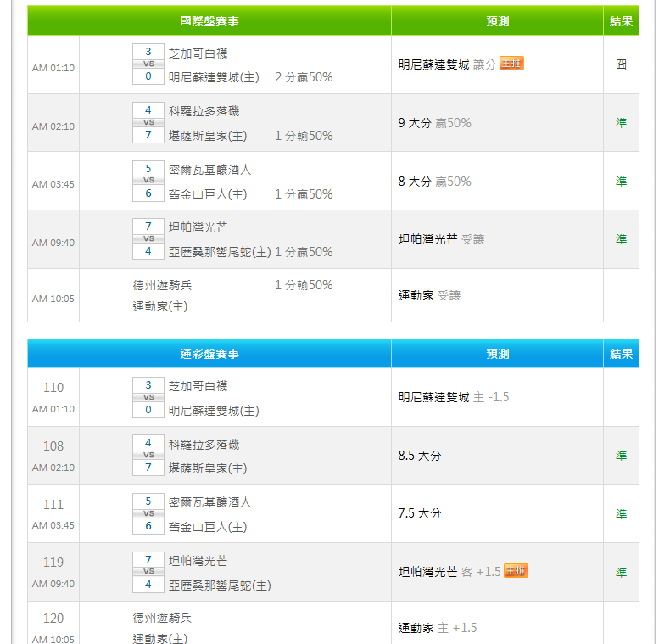Screen dimensions: 670x644
Task: Select 亞歷桑那響尾蛇(主) in the 運彩盤賽事 table
Action: 220,585
